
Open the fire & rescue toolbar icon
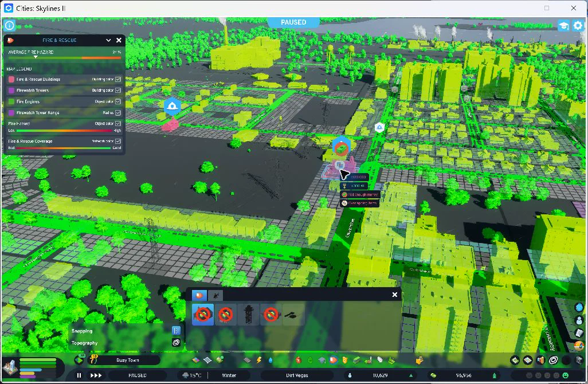[333, 360]
